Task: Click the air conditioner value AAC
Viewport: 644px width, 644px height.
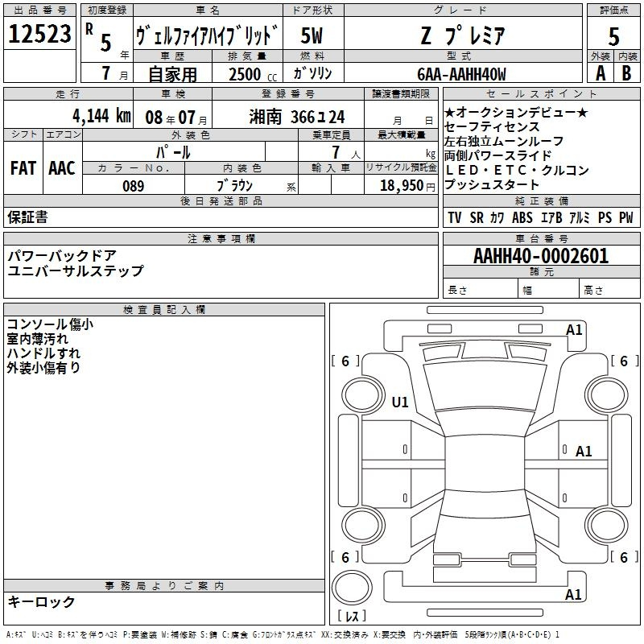Action: coord(62,168)
